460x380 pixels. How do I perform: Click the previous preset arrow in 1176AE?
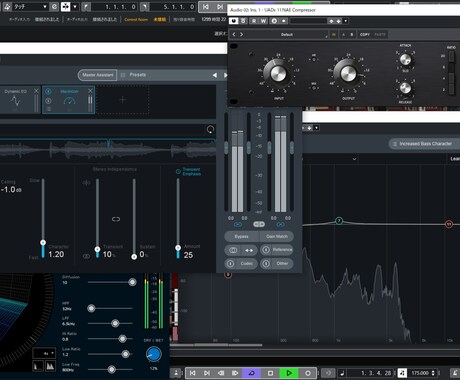pyautogui.click(x=234, y=34)
